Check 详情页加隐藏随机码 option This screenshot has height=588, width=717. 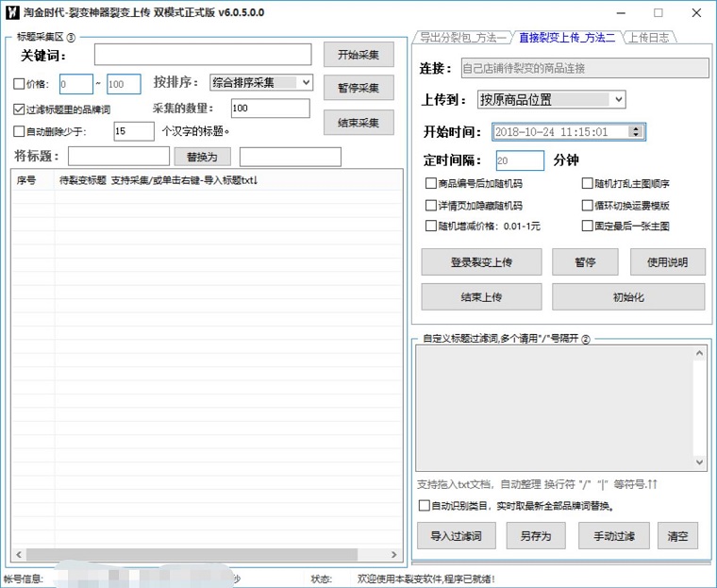tap(430, 205)
